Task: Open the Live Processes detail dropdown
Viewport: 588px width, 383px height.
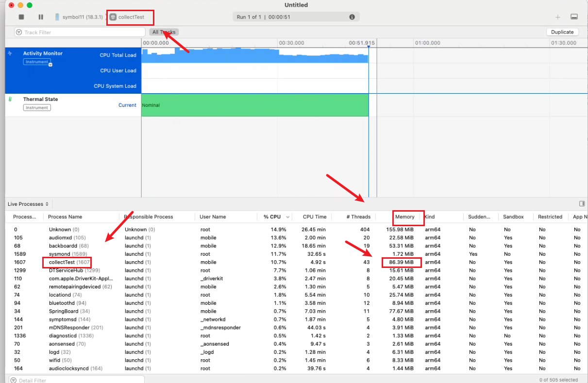Action: [x=28, y=204]
